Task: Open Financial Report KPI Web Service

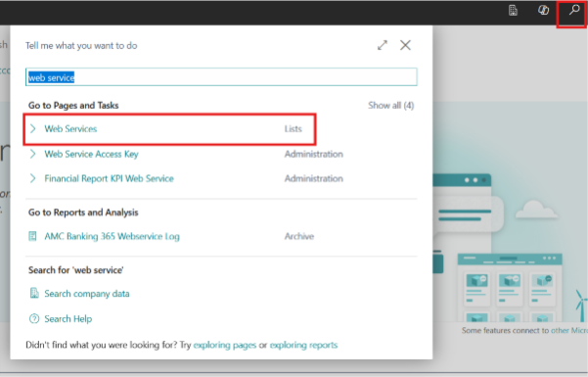Action: pos(110,178)
